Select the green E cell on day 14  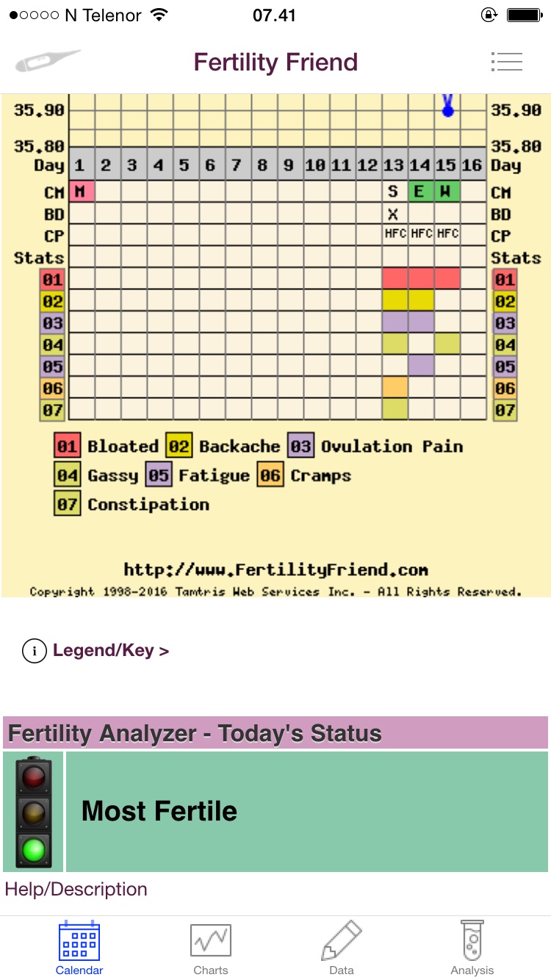(x=419, y=192)
